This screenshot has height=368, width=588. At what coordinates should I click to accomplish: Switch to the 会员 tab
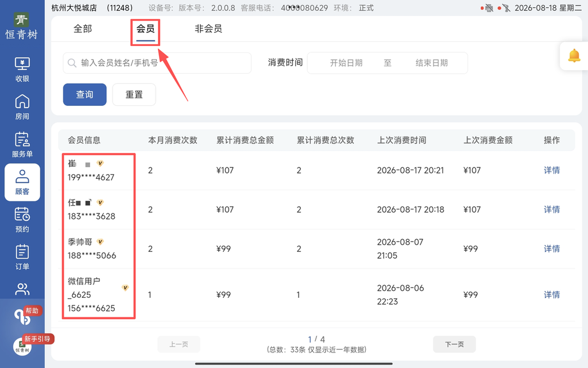[145, 29]
